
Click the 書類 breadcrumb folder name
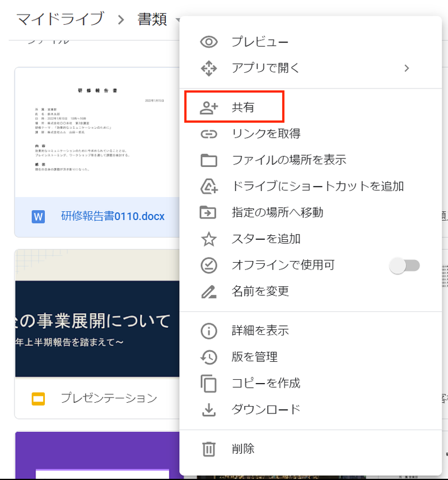[152, 20]
